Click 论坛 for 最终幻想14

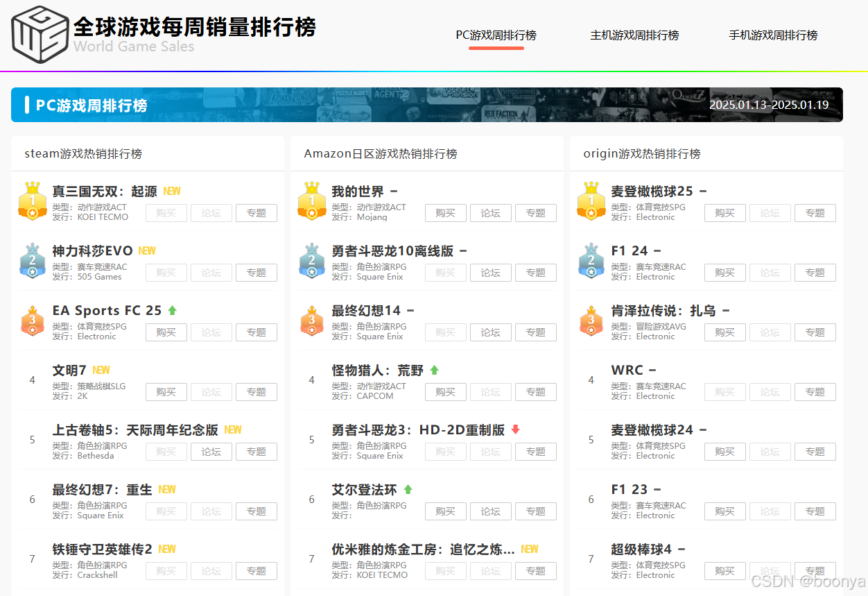(x=491, y=332)
